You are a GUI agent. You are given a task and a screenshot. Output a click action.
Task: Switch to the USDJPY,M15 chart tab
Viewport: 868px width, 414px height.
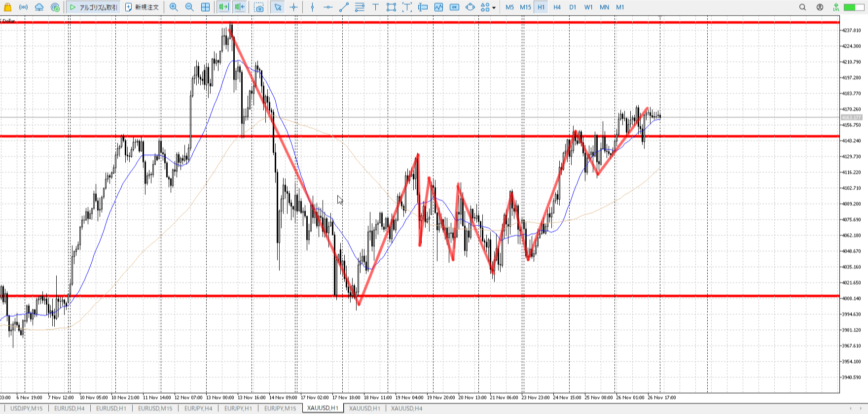tap(27, 408)
